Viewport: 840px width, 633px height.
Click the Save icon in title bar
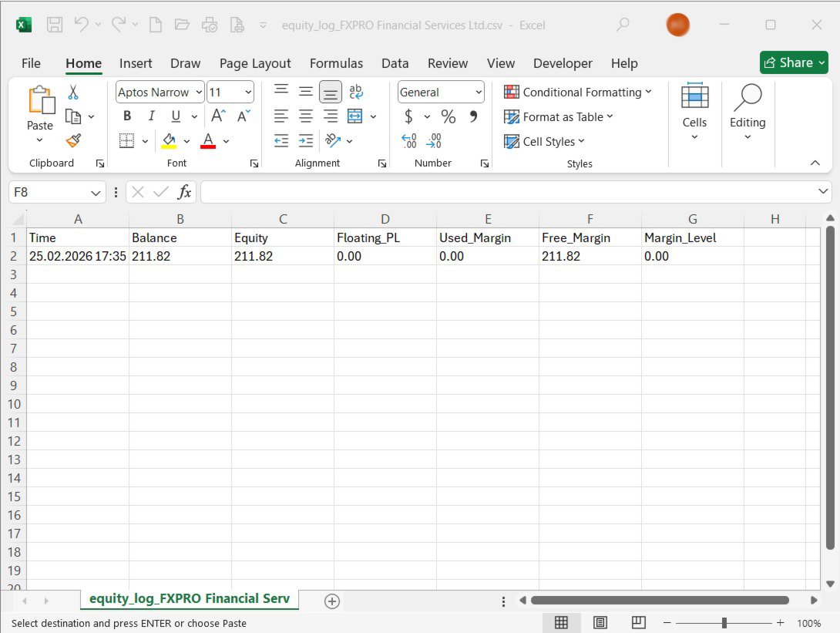pos(54,25)
